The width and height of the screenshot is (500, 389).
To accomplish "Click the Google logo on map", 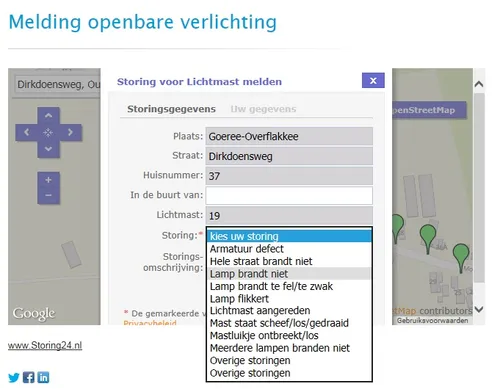I will point(34,314).
